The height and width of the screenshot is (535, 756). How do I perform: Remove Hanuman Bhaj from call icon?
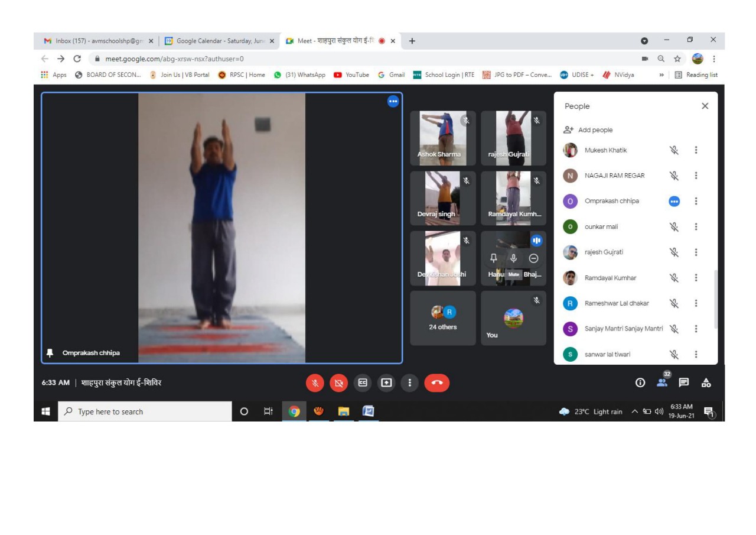(533, 258)
